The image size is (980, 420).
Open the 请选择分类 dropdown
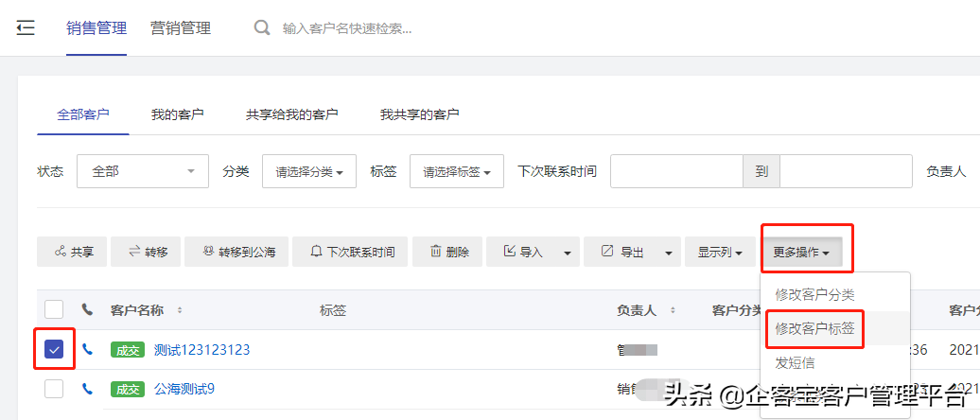click(x=308, y=171)
